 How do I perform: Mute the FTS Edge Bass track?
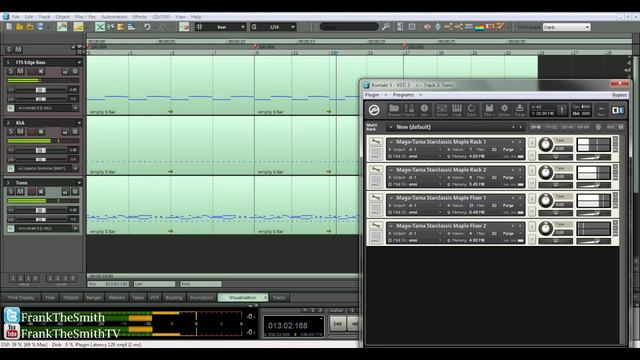[20, 71]
